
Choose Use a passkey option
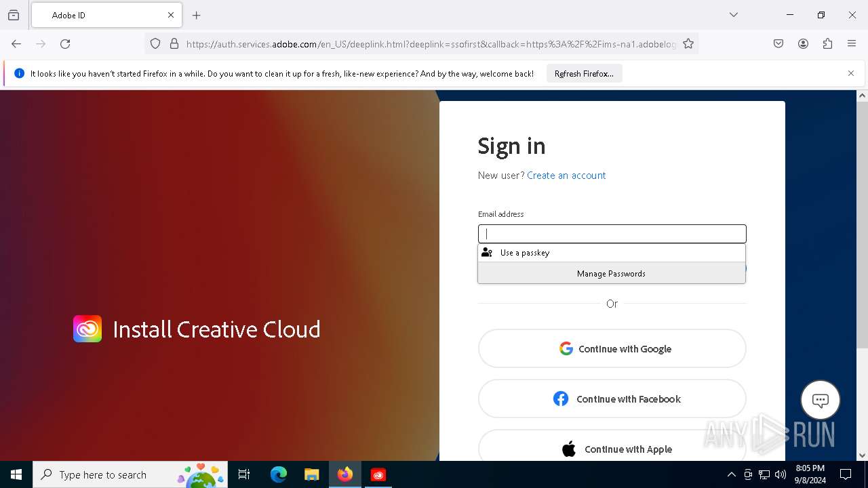click(x=612, y=252)
